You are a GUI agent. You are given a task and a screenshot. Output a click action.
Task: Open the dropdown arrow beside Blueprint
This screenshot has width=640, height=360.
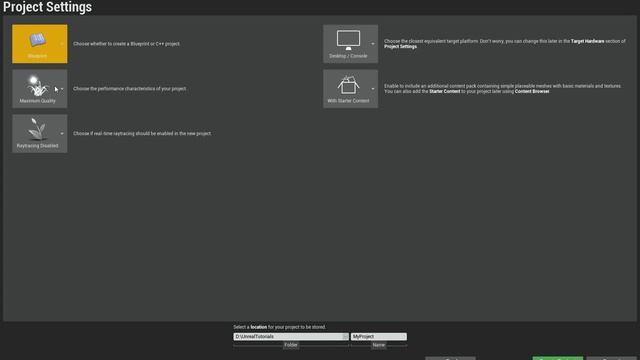tap(62, 44)
